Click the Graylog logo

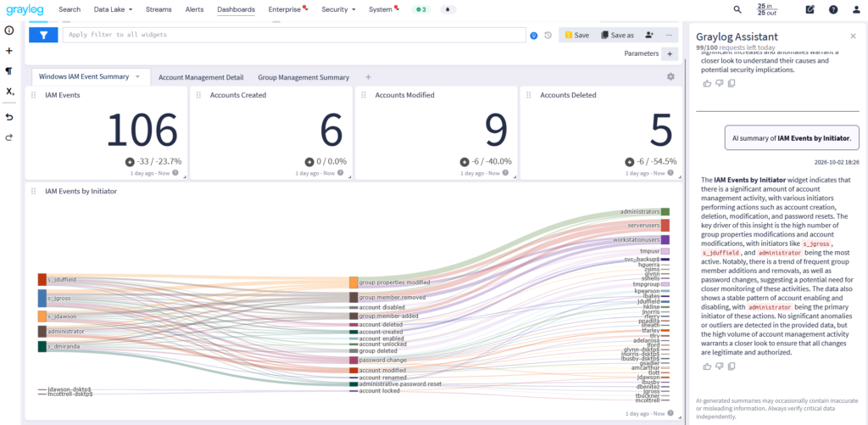coord(25,9)
